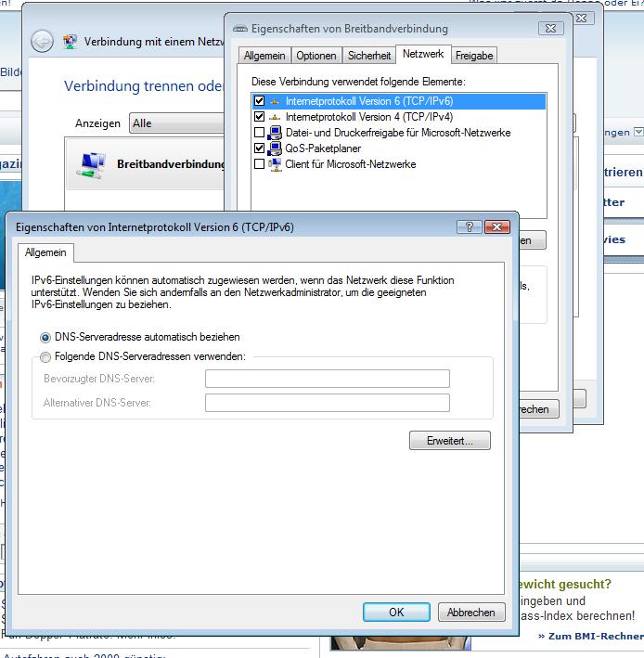
Task: Switch to the Sicherheit tab
Action: tap(369, 56)
